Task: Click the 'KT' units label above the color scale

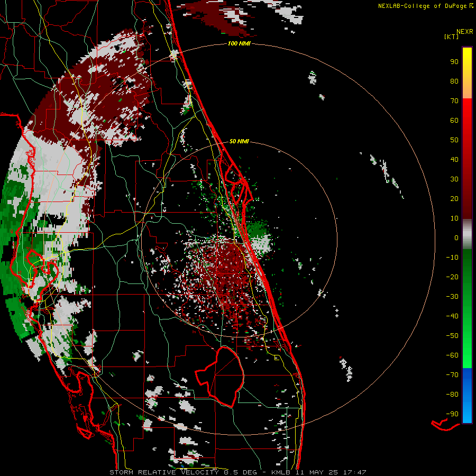Action: click(x=451, y=36)
